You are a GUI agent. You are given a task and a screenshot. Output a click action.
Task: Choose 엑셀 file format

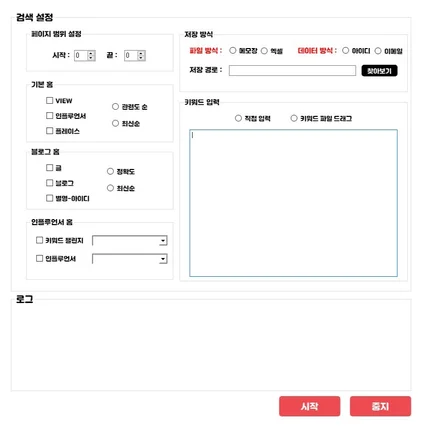click(x=264, y=51)
